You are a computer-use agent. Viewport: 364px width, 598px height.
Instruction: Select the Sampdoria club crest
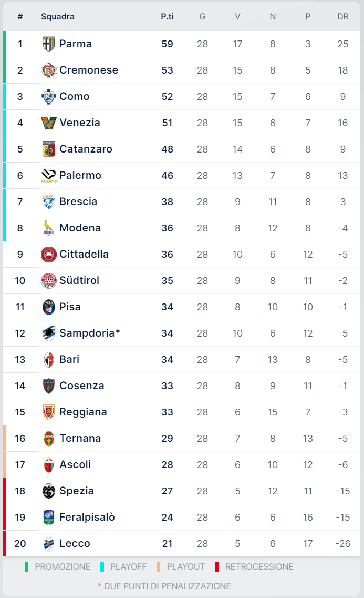48,333
